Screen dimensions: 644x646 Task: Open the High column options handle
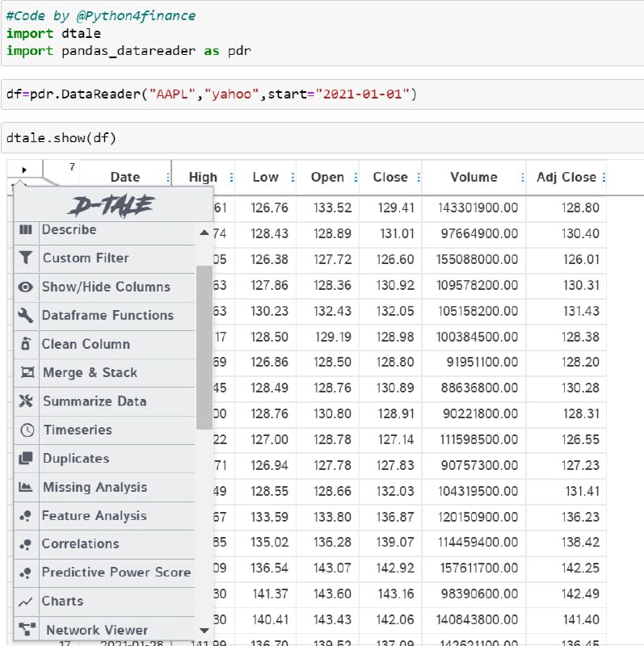(x=231, y=178)
